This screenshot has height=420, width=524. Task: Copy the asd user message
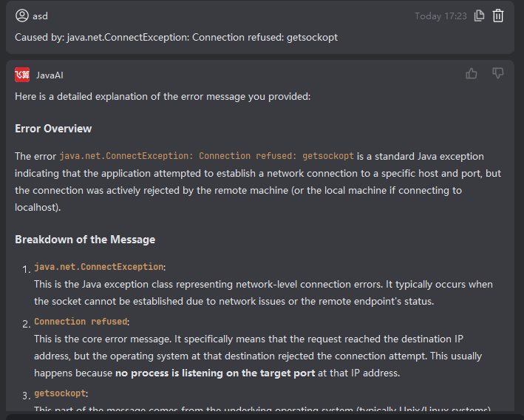click(x=480, y=16)
